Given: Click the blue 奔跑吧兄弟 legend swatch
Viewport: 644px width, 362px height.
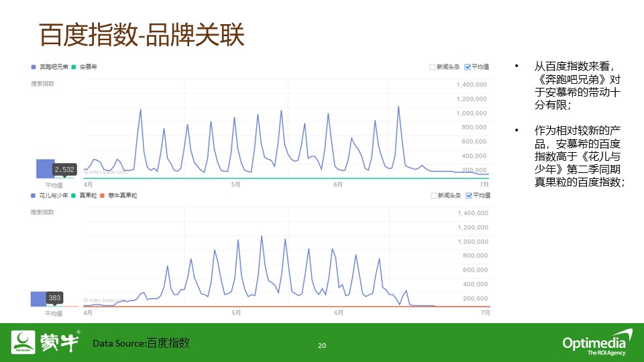Looking at the screenshot, I should (x=34, y=67).
